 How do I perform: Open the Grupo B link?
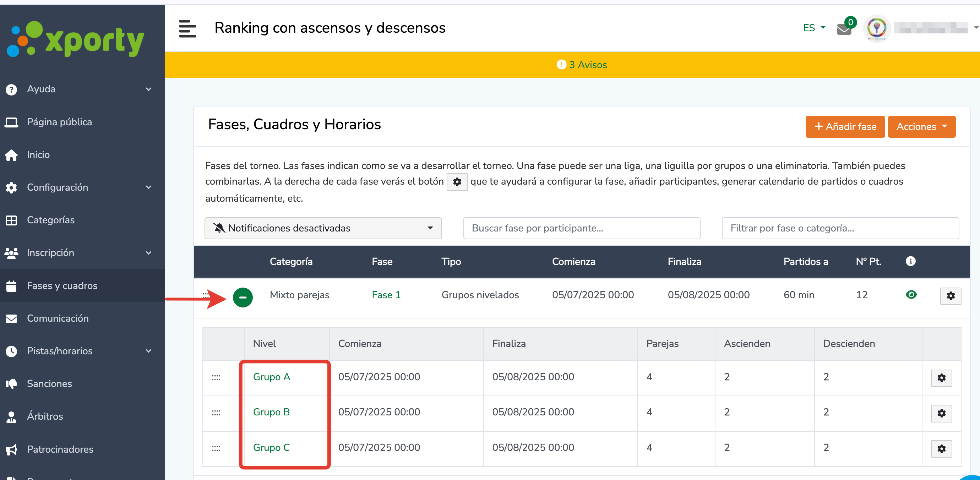click(271, 412)
